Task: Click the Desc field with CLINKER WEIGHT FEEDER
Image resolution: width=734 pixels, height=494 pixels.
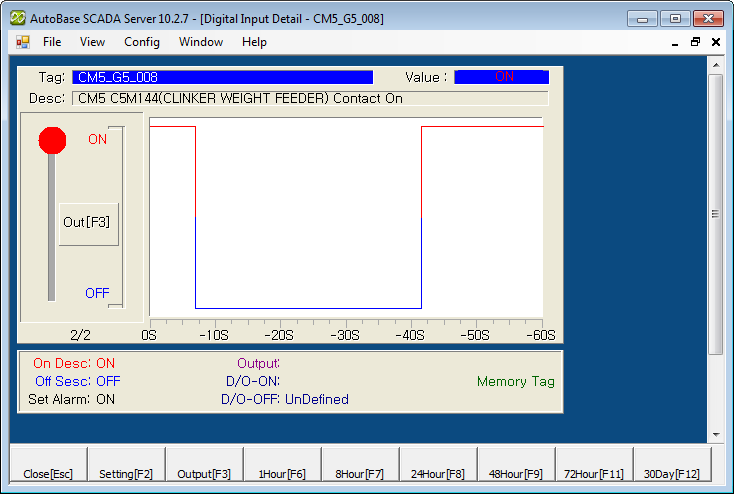Action: (310, 98)
